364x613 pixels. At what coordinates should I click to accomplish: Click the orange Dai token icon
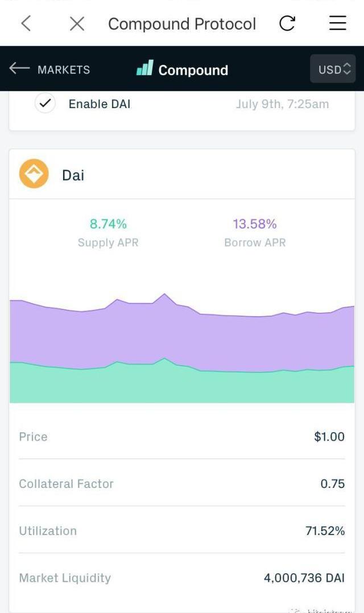coord(34,173)
